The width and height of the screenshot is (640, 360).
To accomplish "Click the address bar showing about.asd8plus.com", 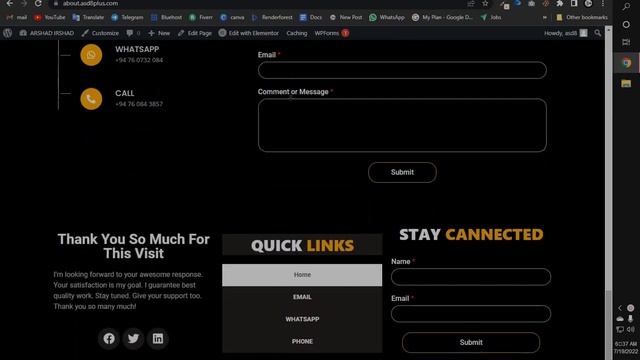I will click(261, 3).
